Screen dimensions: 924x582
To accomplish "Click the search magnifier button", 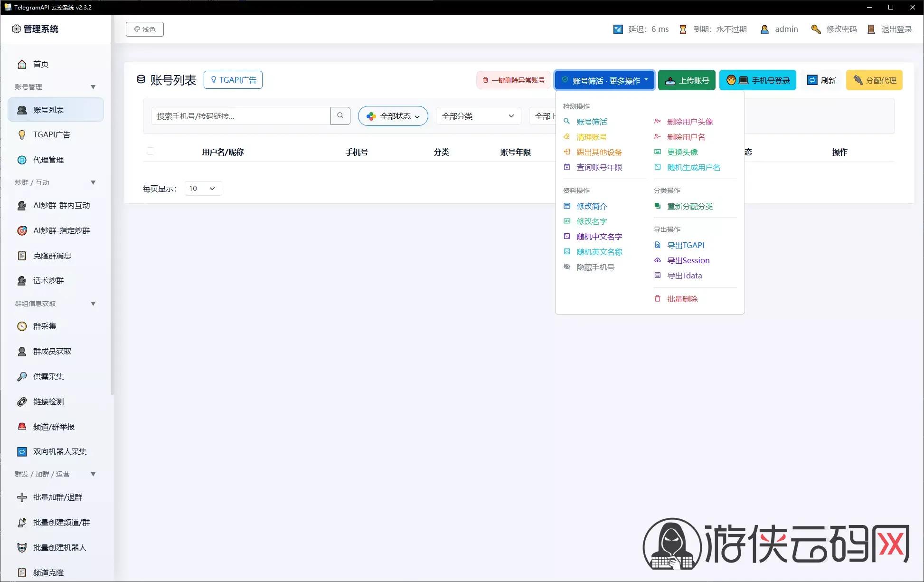I will coord(340,115).
